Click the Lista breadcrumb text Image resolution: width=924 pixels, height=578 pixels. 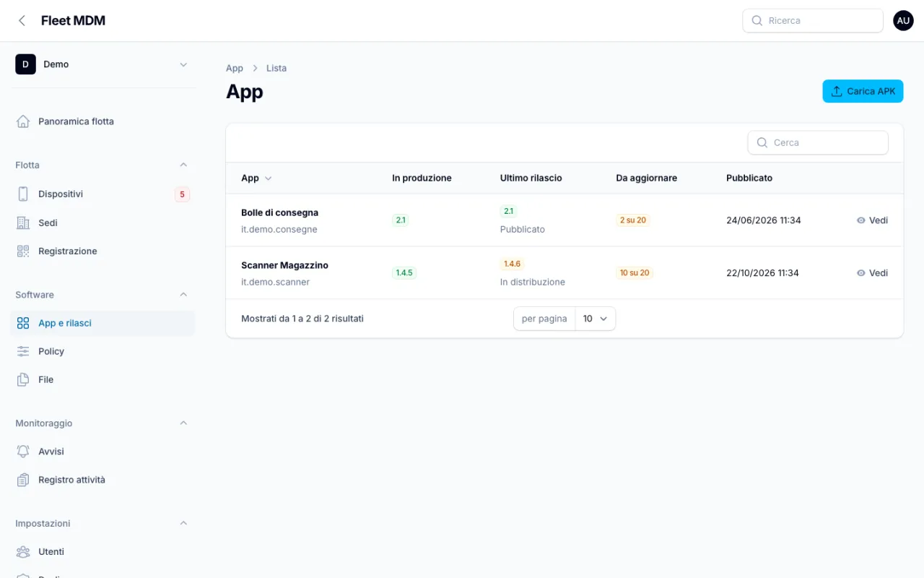276,68
